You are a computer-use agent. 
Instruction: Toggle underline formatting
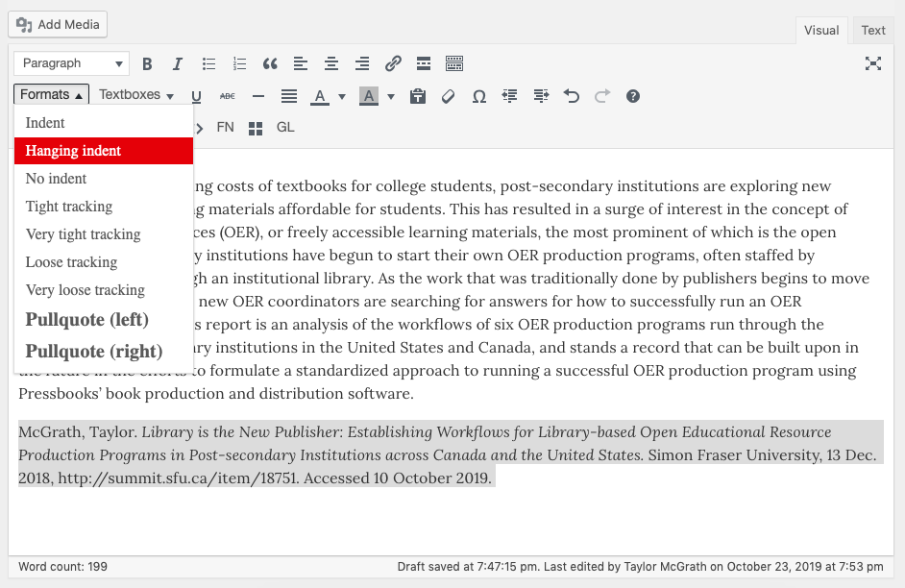(197, 96)
